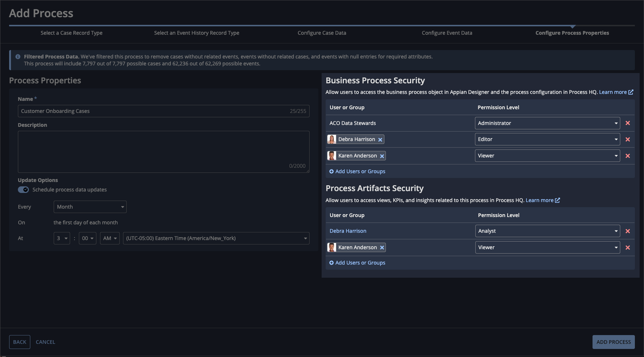Open the minutes dropdown showing 00
This screenshot has width=644, height=357.
pos(88,238)
